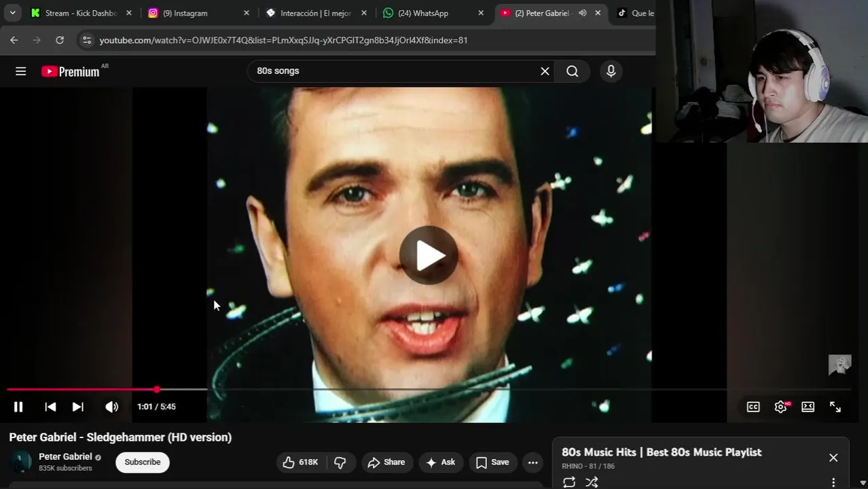Go to the YouTube Premium home logo
The image size is (868, 489).
(x=71, y=71)
